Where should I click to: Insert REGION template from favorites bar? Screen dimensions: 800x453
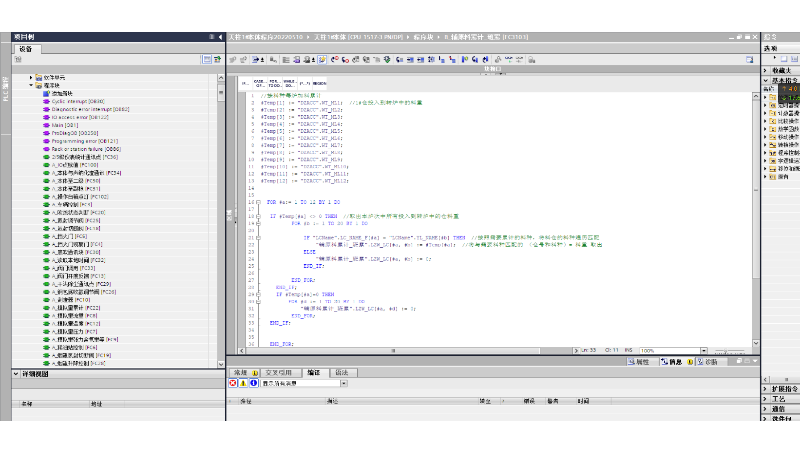319,83
